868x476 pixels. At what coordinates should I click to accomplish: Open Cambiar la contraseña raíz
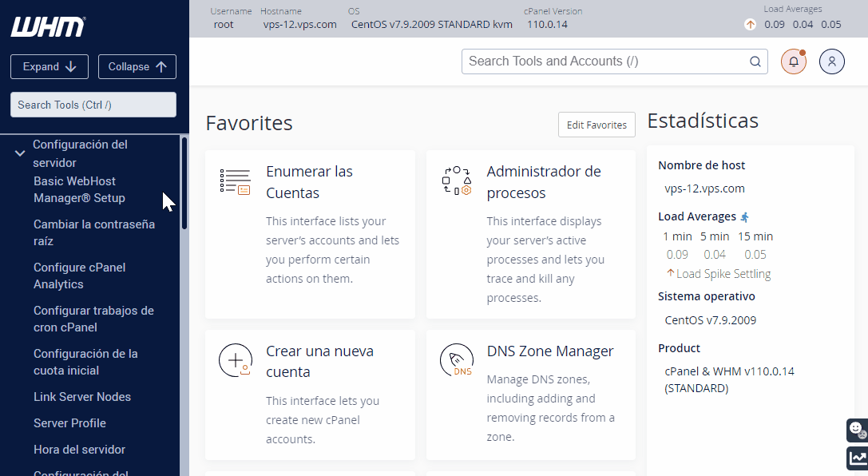pos(94,232)
